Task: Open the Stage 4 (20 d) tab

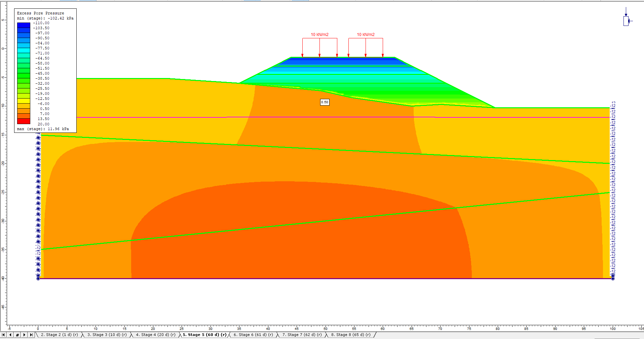Action: (x=155, y=335)
